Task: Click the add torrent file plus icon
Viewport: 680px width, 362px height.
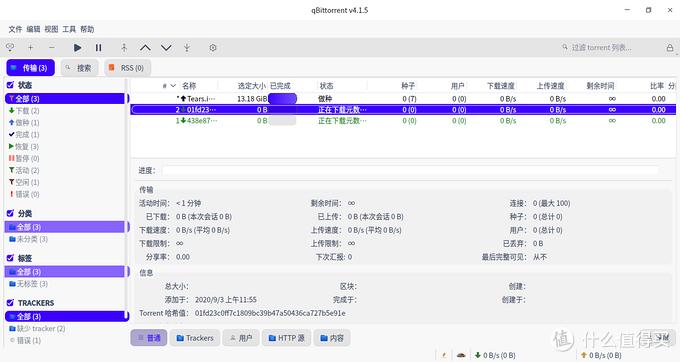Action: coord(30,47)
